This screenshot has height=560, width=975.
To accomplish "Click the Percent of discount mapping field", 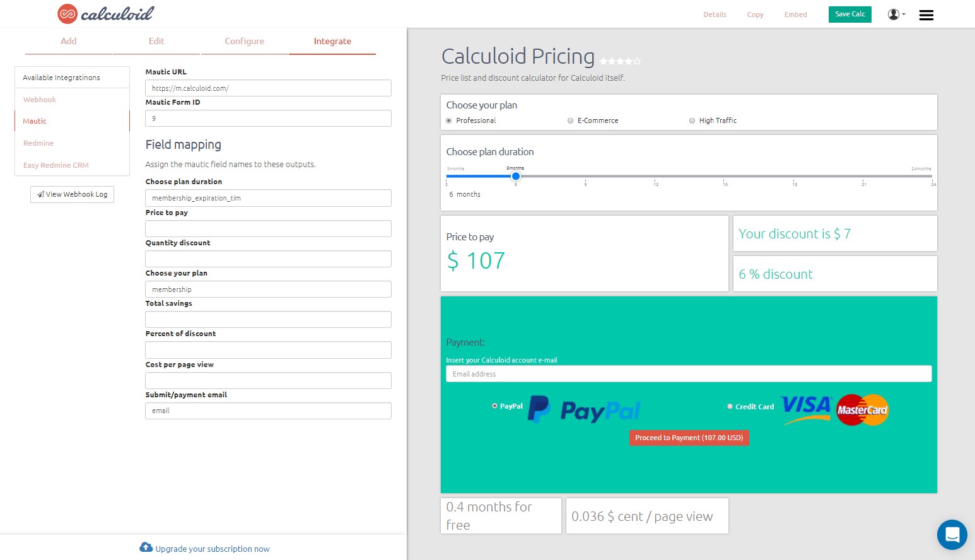I will point(268,350).
